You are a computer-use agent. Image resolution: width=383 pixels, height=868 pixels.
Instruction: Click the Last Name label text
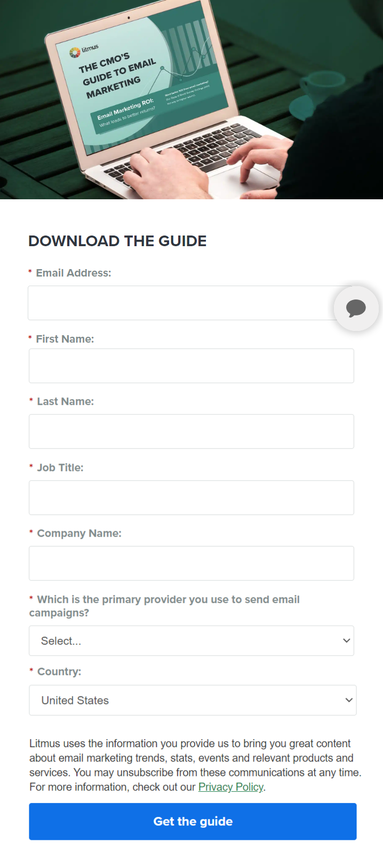[65, 402]
